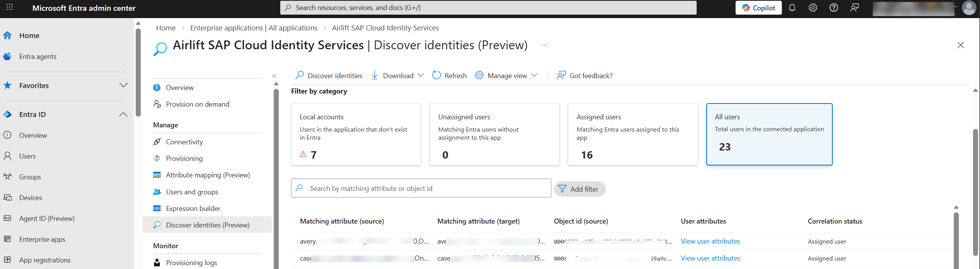Open the more options ellipsis beside title

pos(544,45)
